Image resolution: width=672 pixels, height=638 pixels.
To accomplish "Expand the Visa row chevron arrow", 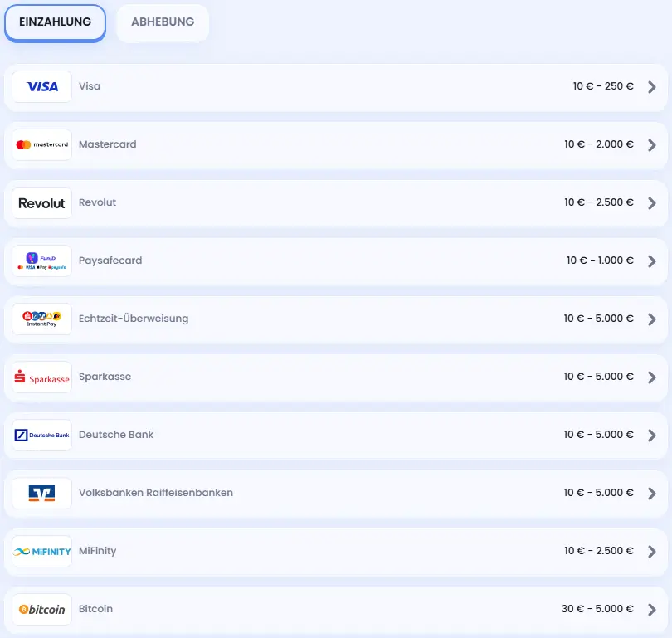I will (x=652, y=87).
